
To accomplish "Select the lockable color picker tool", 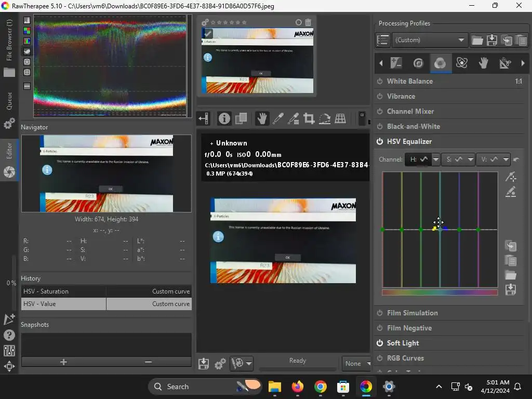I will 294,118.
